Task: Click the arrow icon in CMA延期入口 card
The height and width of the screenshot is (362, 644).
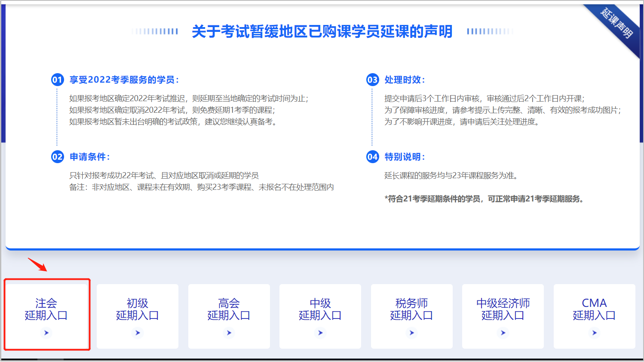Action: coord(595,333)
